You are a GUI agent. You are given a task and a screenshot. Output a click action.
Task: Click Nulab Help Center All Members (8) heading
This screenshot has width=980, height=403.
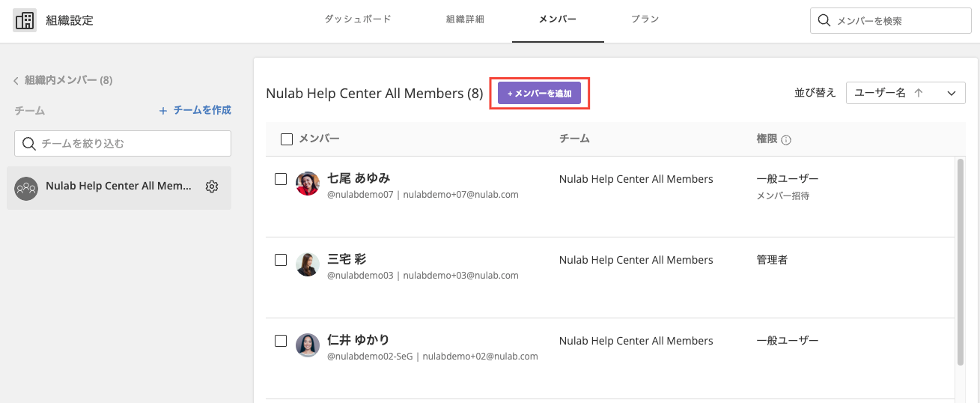point(374,94)
